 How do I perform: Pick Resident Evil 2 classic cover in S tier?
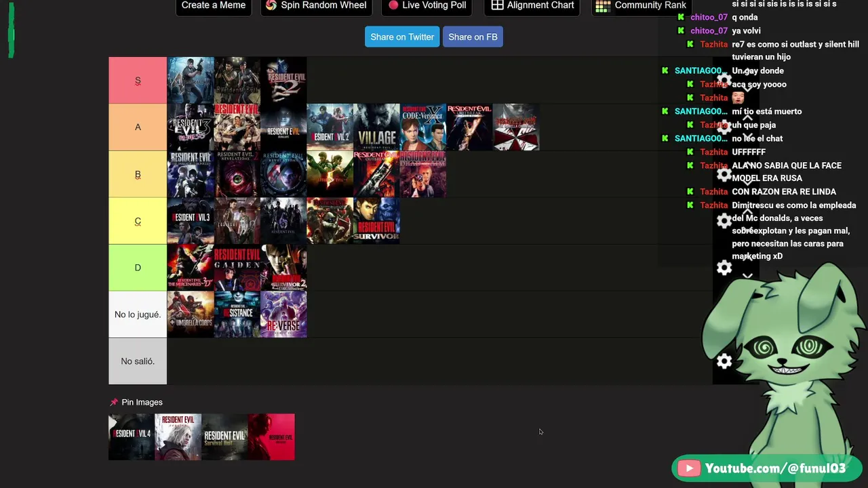click(x=283, y=80)
